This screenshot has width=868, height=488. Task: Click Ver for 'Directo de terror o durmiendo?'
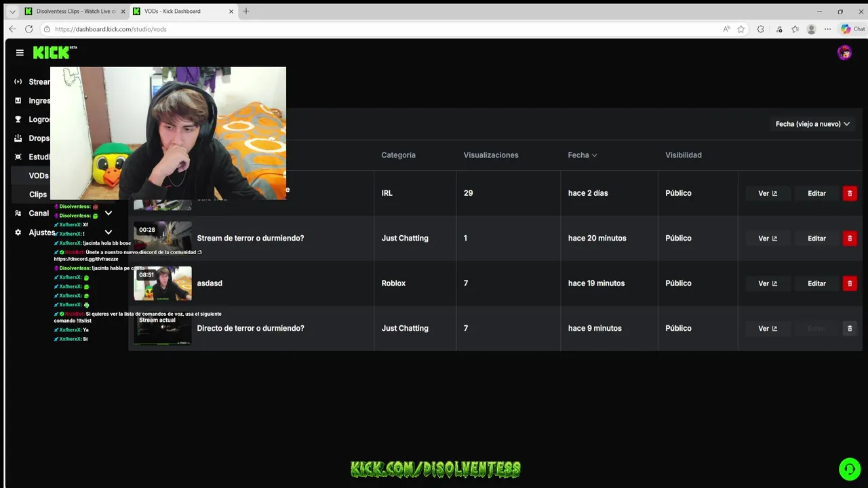(x=768, y=328)
